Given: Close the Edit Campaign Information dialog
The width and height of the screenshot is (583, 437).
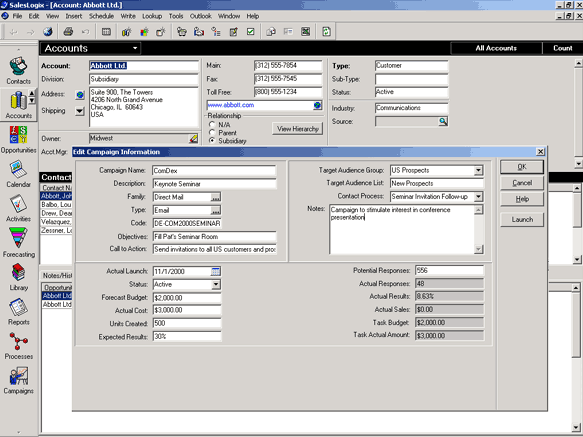Looking at the screenshot, I should tap(541, 152).
